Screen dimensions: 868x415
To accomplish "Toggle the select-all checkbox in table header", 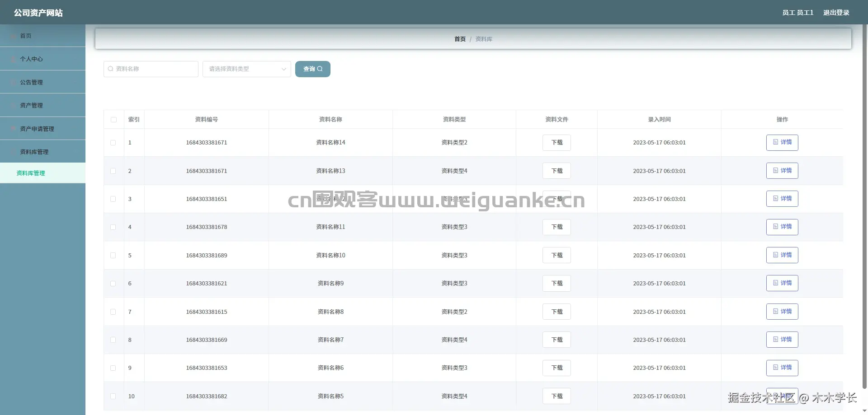I will 113,120.
